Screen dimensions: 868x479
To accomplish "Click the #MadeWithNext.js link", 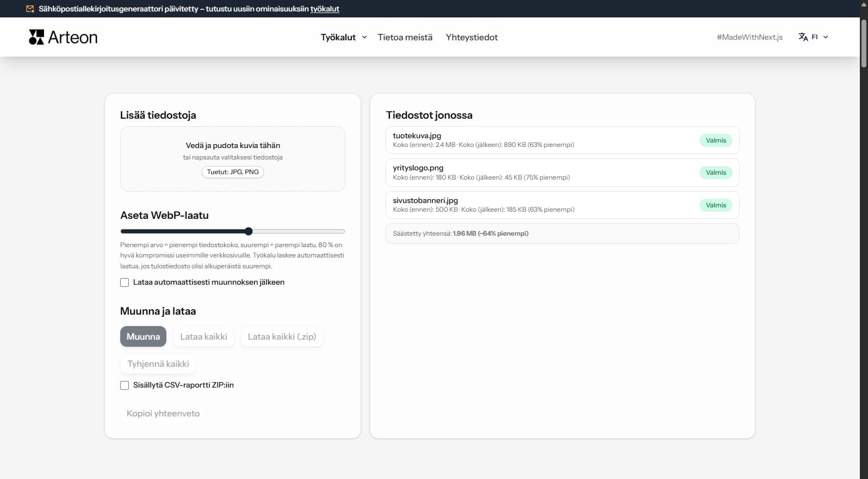I will click(x=749, y=37).
